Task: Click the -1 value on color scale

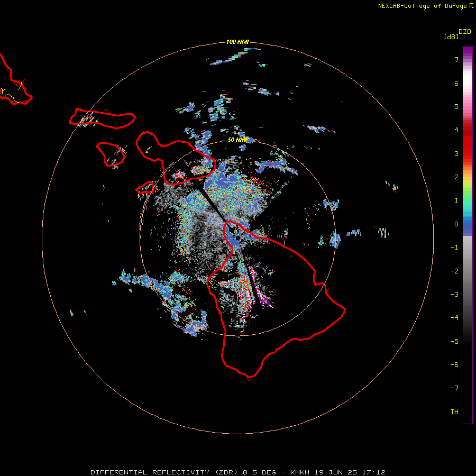Action: (454, 248)
